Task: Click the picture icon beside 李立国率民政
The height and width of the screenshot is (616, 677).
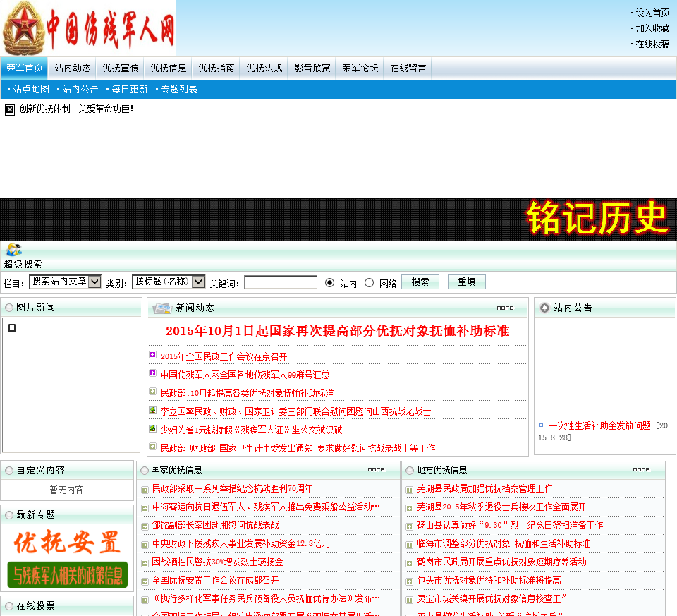Action: pos(152,410)
